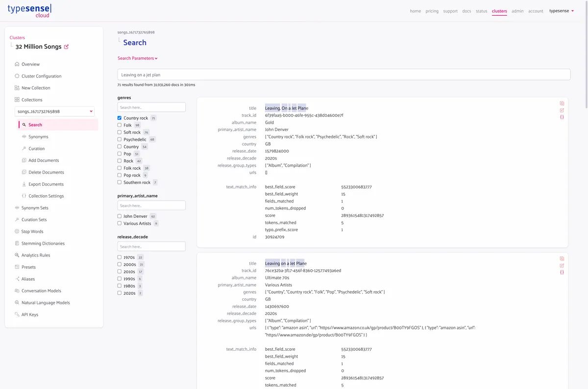Check the Various Artists filter
The height and width of the screenshot is (389, 588).
click(120, 223)
